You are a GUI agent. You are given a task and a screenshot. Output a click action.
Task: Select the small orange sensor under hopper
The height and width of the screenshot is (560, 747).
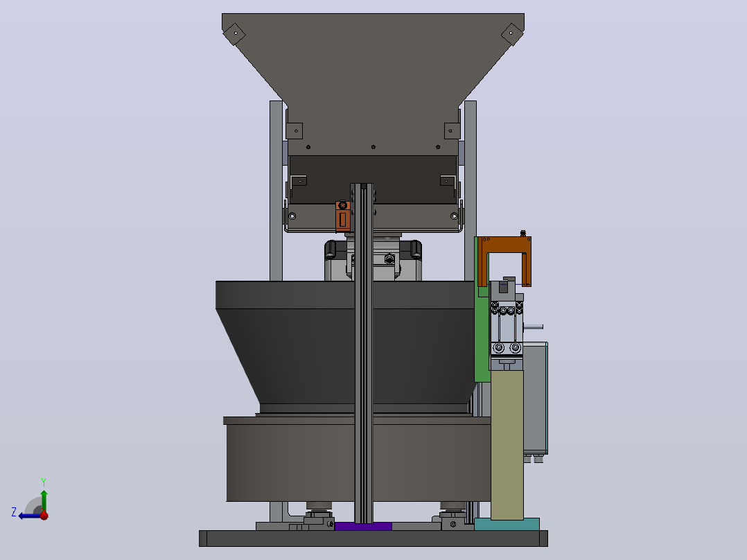point(342,216)
